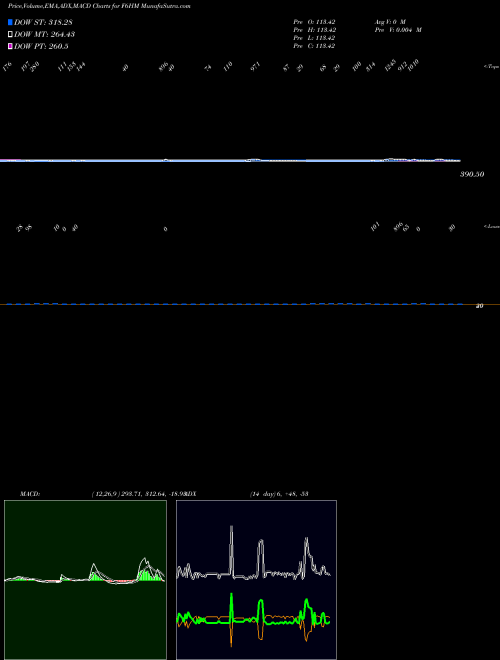Viewport: 500px width, 660px height.
Task: Click the 'Pre V: 0.004 M' volume label
Action: point(398,30)
